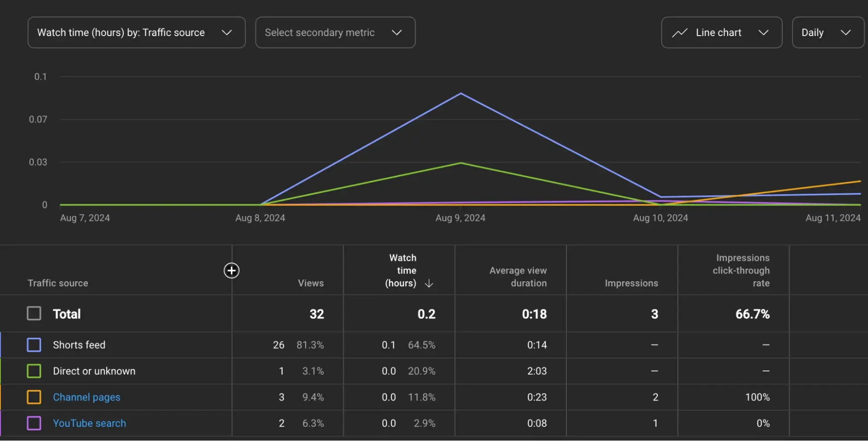Click the sort arrow beside Watch time (hours)
Screen dimensions: 868x441
429,283
